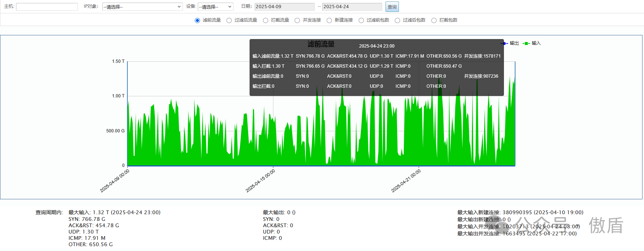
Task: Select the 滤前流量 radio button
Action: tap(197, 20)
